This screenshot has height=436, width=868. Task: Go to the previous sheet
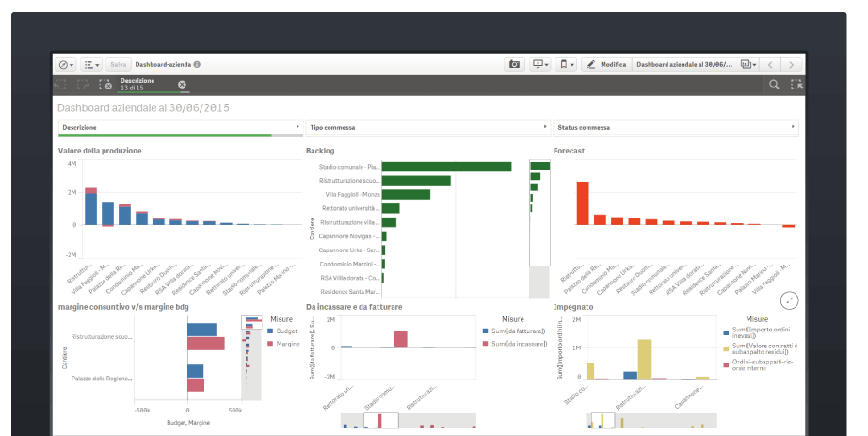click(770, 65)
